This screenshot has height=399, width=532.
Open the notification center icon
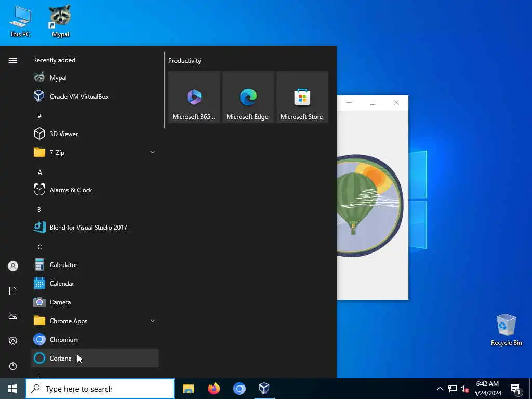click(516, 389)
